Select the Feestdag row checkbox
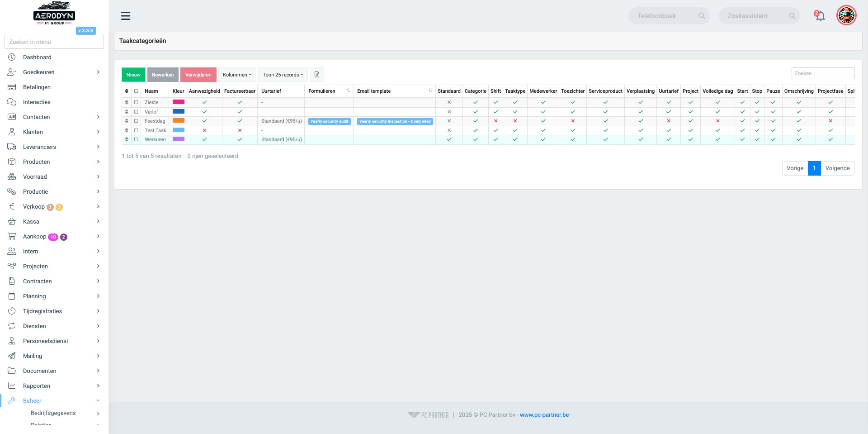 tap(136, 121)
